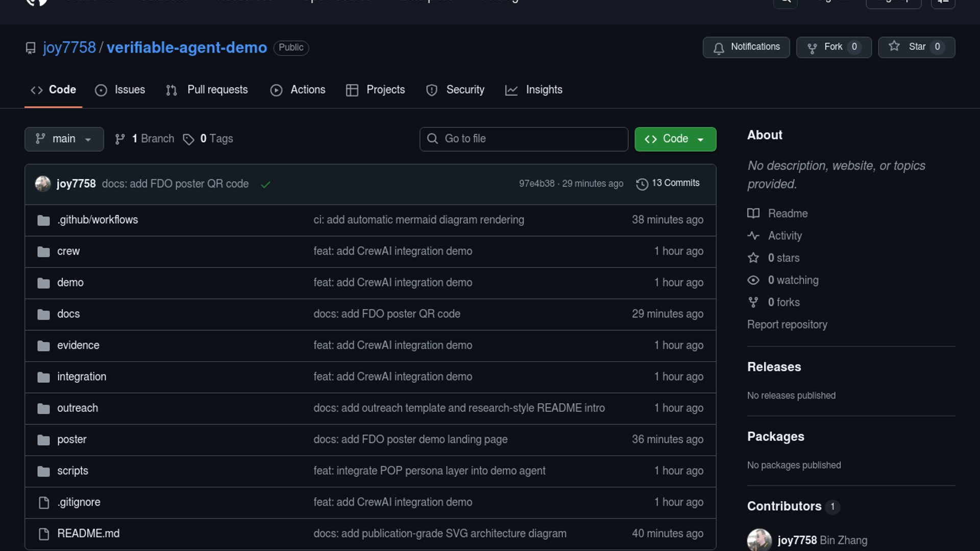Open commit 97e4b38 hash link
The image size is (980, 551).
(x=536, y=184)
